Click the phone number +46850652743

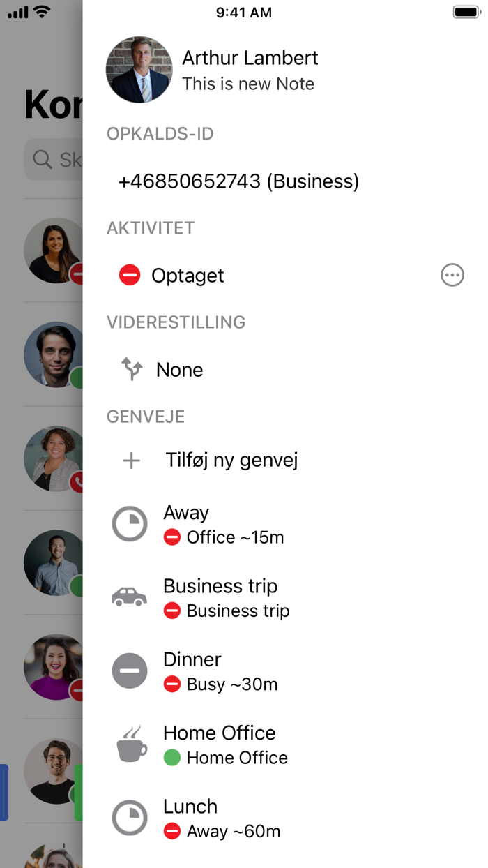point(238,181)
